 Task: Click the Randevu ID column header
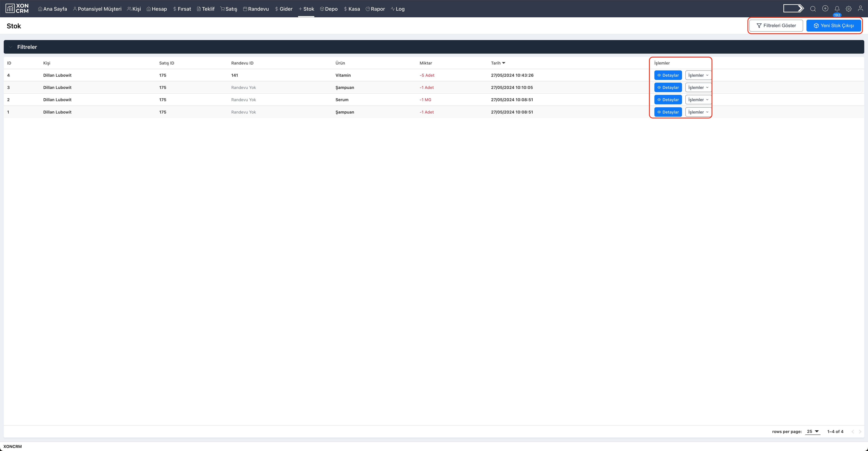point(242,63)
